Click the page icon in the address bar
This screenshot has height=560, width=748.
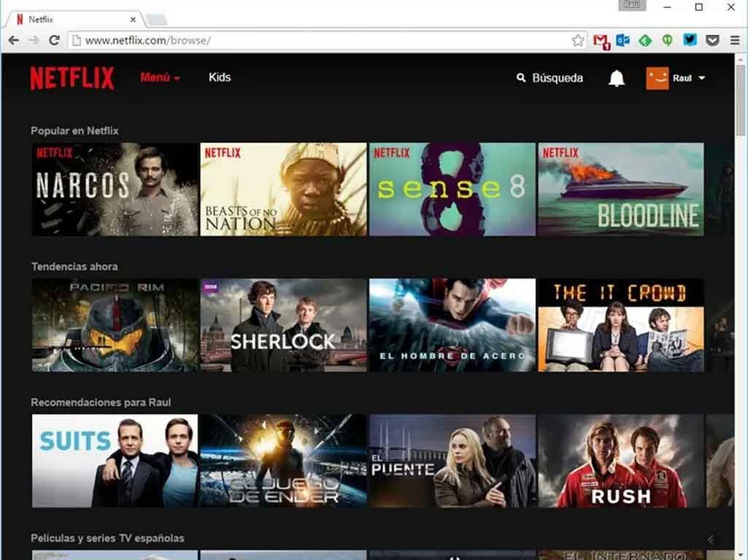click(x=76, y=41)
